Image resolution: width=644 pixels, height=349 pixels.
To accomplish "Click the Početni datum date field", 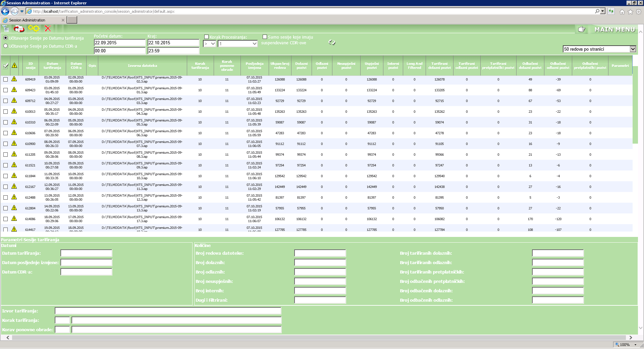I will point(120,43).
